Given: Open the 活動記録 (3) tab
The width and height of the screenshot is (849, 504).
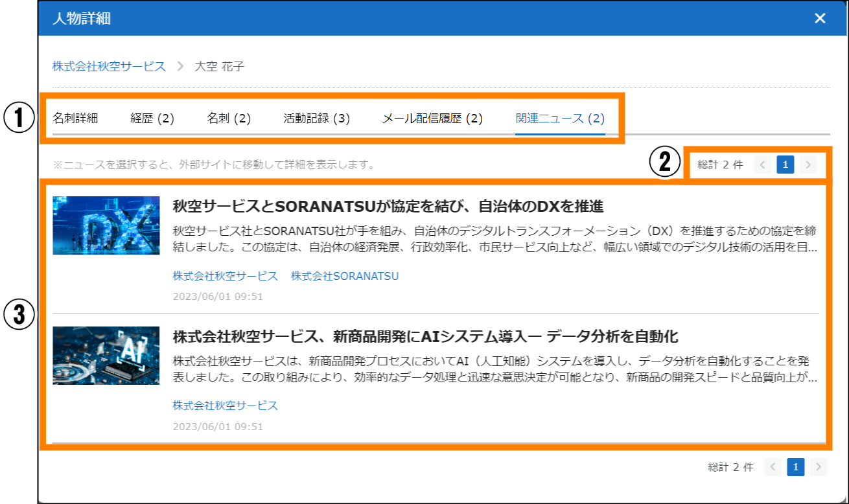Looking at the screenshot, I should tap(316, 119).
